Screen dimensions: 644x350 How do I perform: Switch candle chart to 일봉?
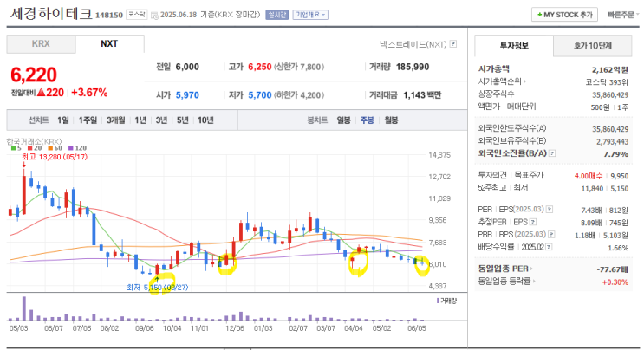coord(344,120)
